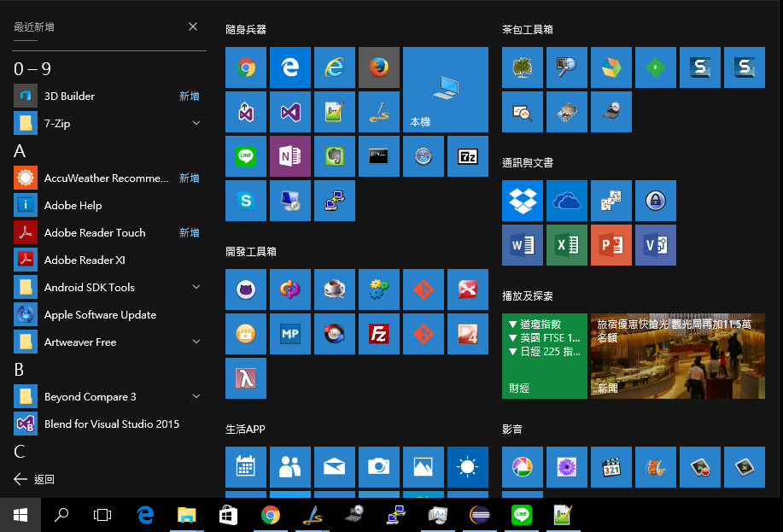Open the People tile
Image resolution: width=783 pixels, height=532 pixels.
(x=290, y=467)
